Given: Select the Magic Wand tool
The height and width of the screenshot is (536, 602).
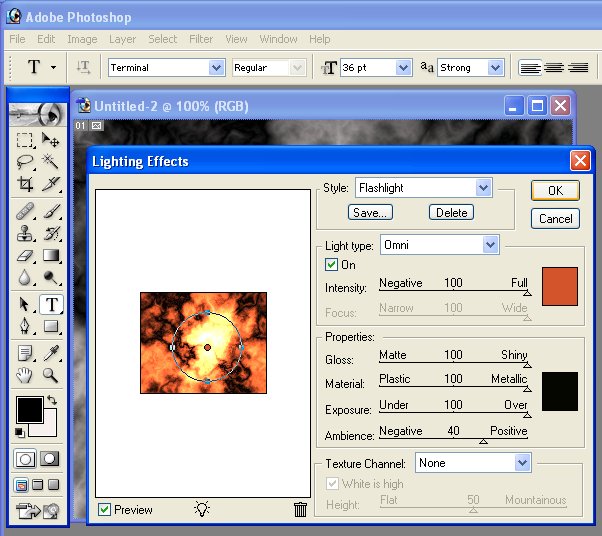Looking at the screenshot, I should 50,162.
